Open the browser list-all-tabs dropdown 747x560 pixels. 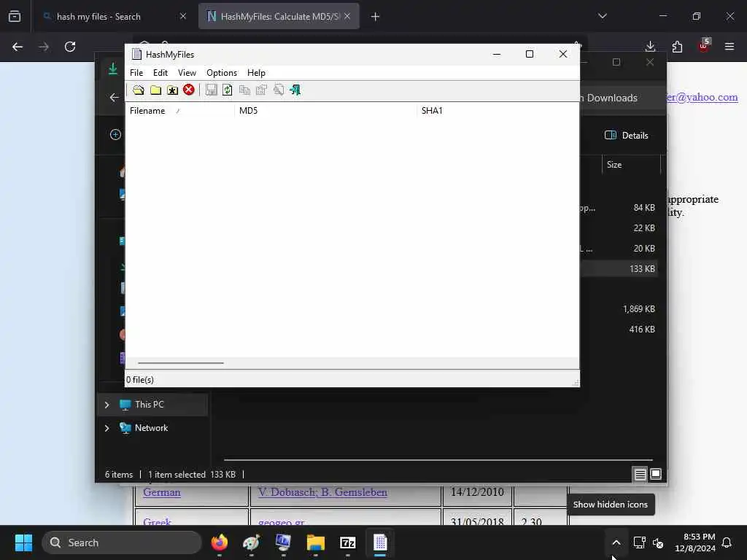(603, 16)
